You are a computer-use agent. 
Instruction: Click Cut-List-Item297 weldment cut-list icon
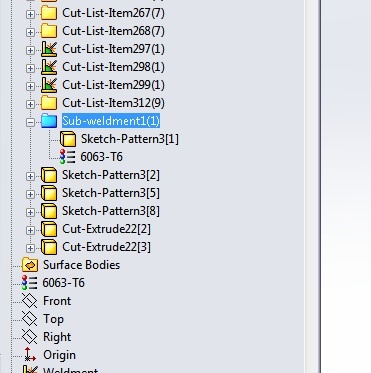click(49, 49)
